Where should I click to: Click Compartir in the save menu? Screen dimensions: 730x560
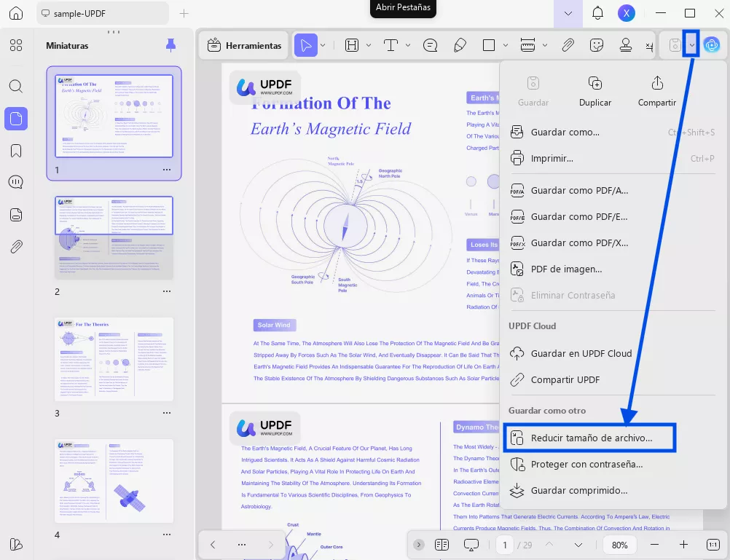point(657,92)
